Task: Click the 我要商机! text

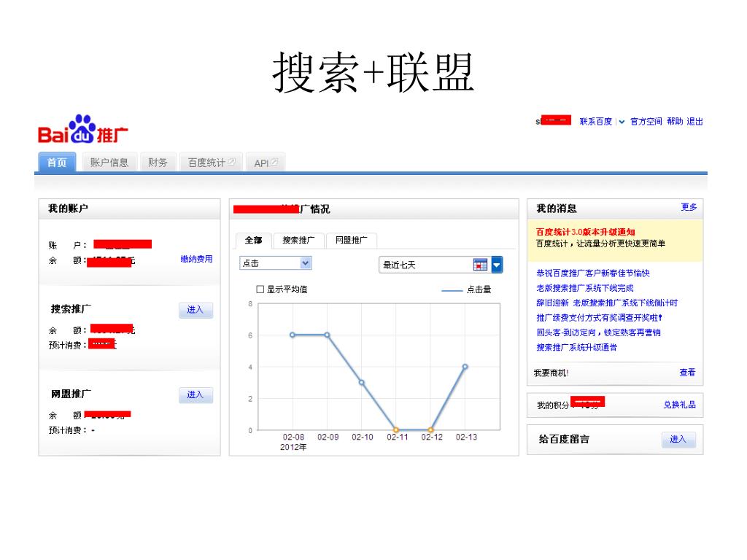Action: click(551, 373)
